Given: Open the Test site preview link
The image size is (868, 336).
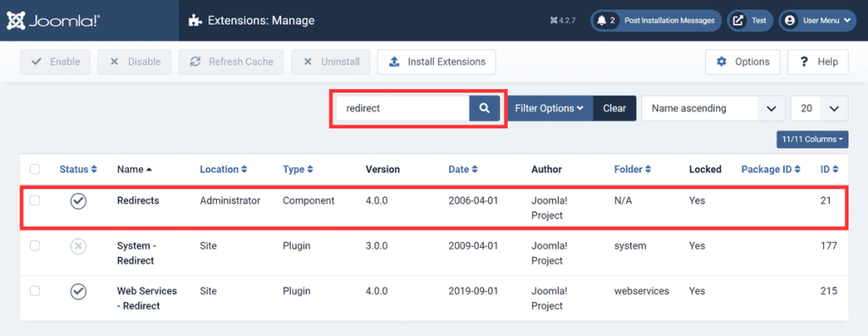Looking at the screenshot, I should pos(749,20).
